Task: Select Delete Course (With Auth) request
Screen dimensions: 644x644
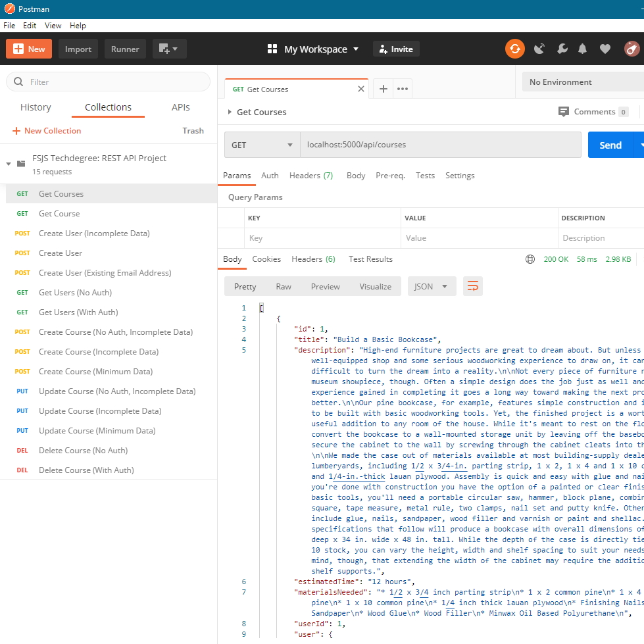Action: [111, 470]
